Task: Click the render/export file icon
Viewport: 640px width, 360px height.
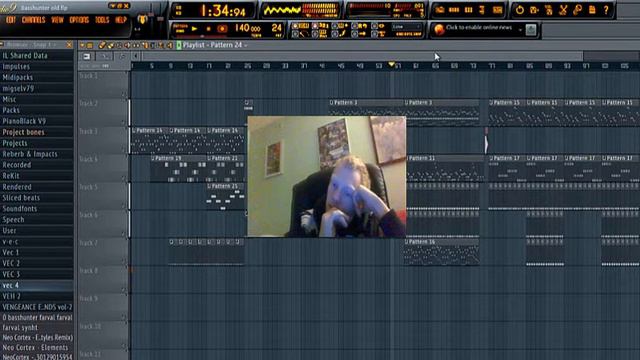Action: click(x=549, y=10)
